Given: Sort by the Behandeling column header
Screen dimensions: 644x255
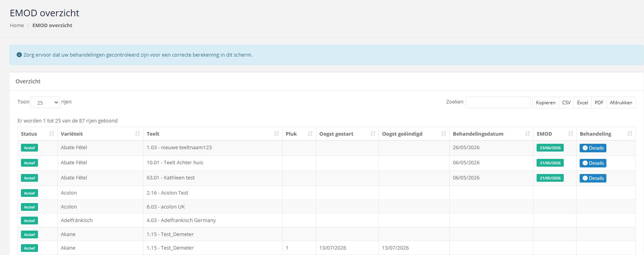Looking at the screenshot, I should click(x=606, y=134).
